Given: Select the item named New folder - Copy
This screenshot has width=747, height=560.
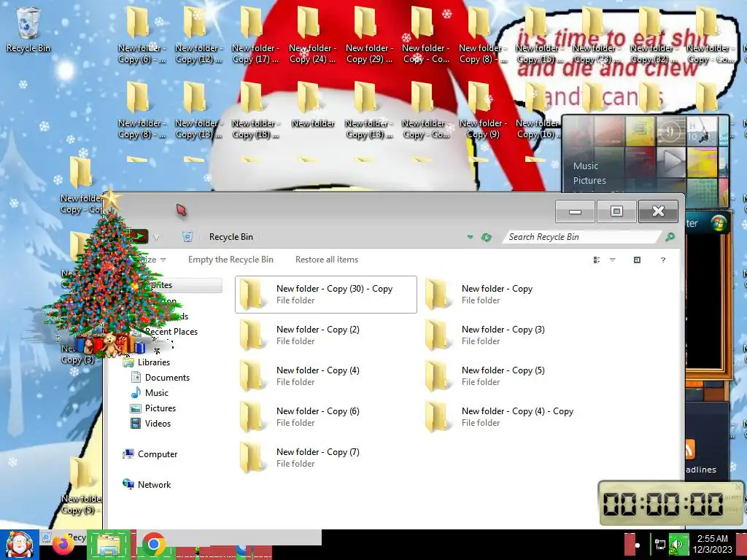Looking at the screenshot, I should tap(511, 295).
